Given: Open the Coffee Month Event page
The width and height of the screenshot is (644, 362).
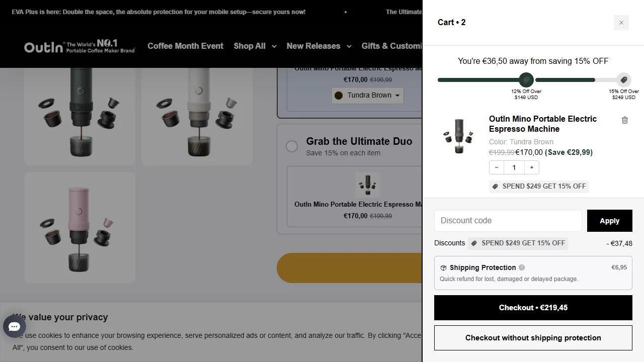Looking at the screenshot, I should pos(185,46).
